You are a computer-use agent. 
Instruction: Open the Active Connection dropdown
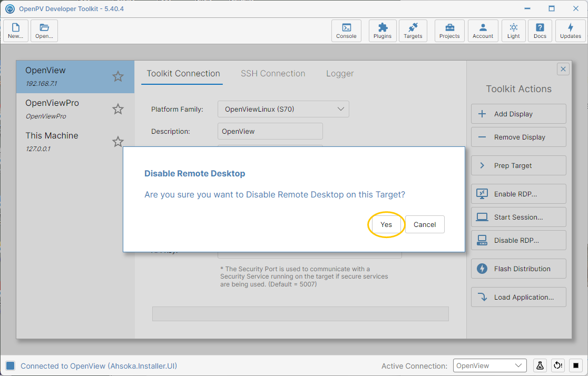[x=490, y=365]
